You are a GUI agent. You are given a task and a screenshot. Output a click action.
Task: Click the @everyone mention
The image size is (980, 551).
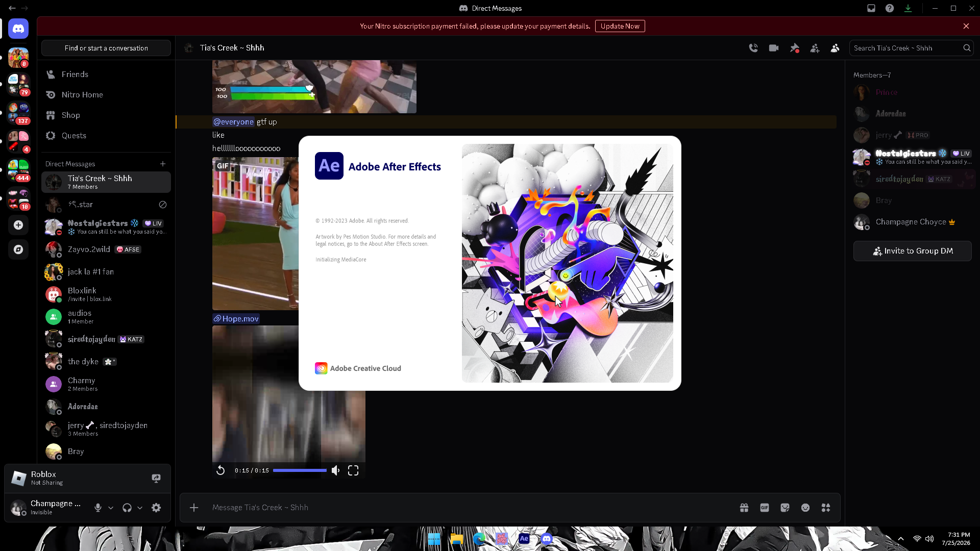233,122
